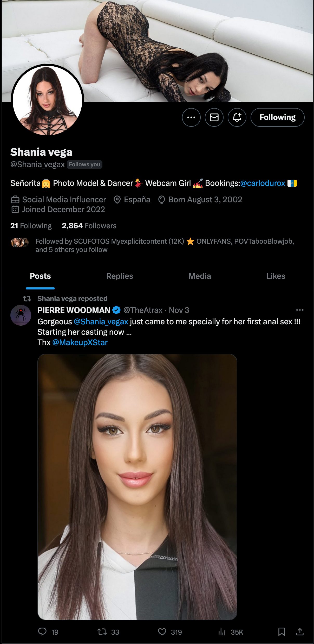Click the share post icon
The image size is (314, 644).
[x=300, y=632]
